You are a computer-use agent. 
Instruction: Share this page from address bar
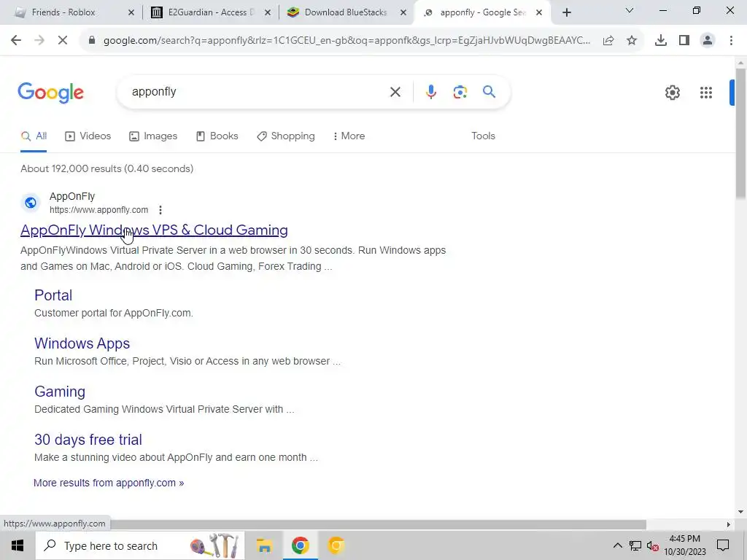tap(608, 41)
